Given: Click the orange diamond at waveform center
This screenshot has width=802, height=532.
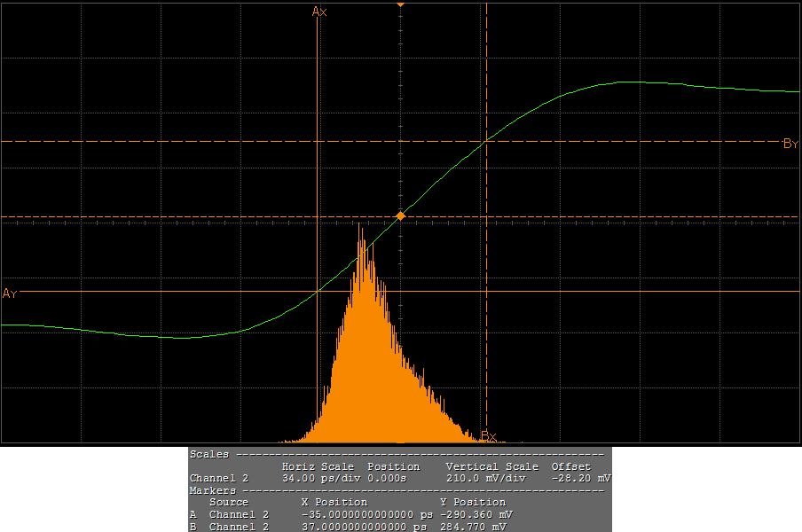Looking at the screenshot, I should tap(400, 216).
